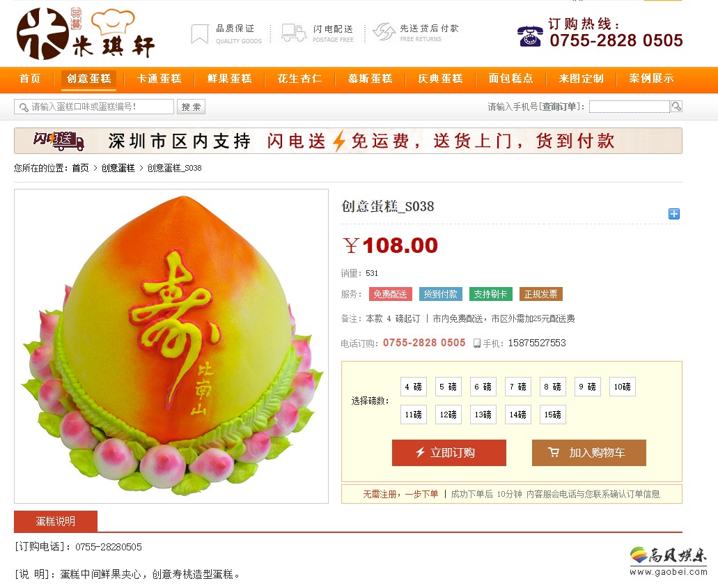
Task: Click the 加入购物车 button
Action: (x=589, y=453)
